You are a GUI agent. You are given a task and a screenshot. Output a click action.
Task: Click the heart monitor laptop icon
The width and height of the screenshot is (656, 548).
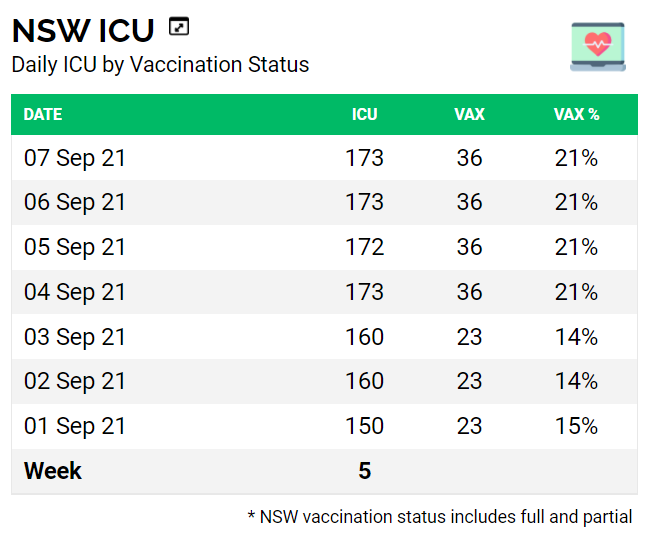[597, 46]
